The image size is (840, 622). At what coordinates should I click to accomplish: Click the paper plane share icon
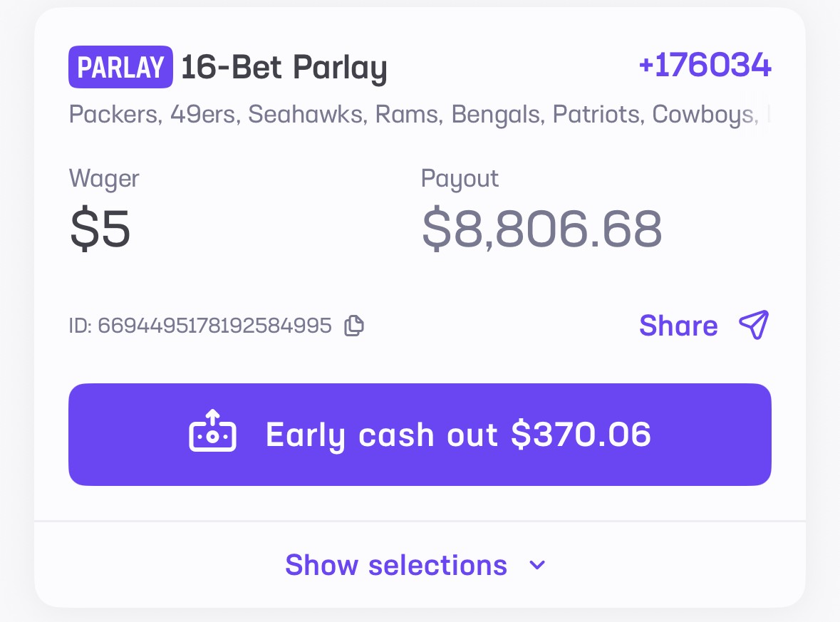tap(754, 325)
